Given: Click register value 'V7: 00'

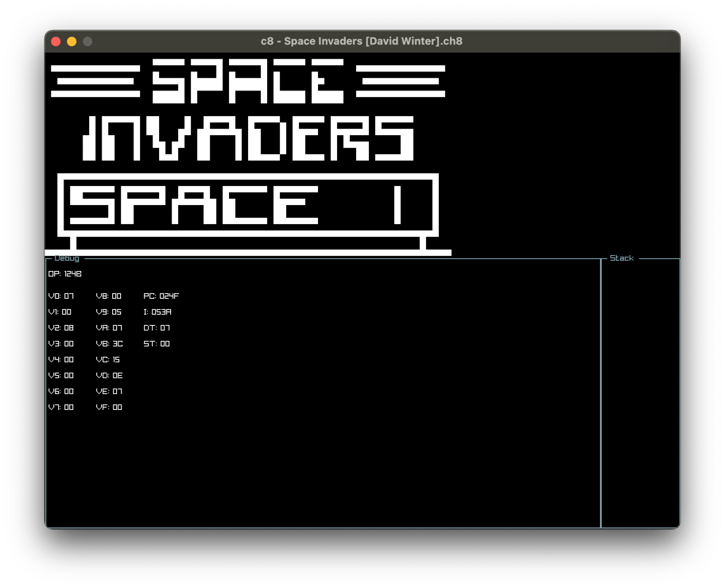Looking at the screenshot, I should [x=61, y=408].
